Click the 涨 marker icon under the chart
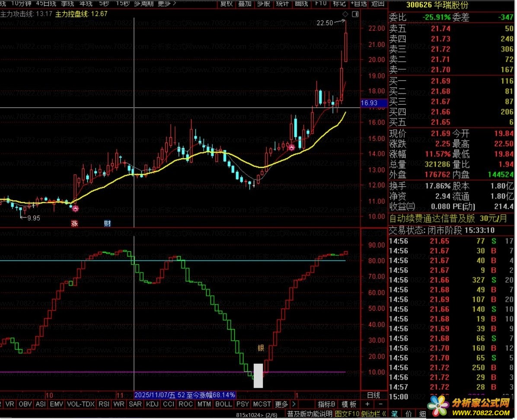Viewport: 517px width, 420px height. pyautogui.click(x=74, y=224)
